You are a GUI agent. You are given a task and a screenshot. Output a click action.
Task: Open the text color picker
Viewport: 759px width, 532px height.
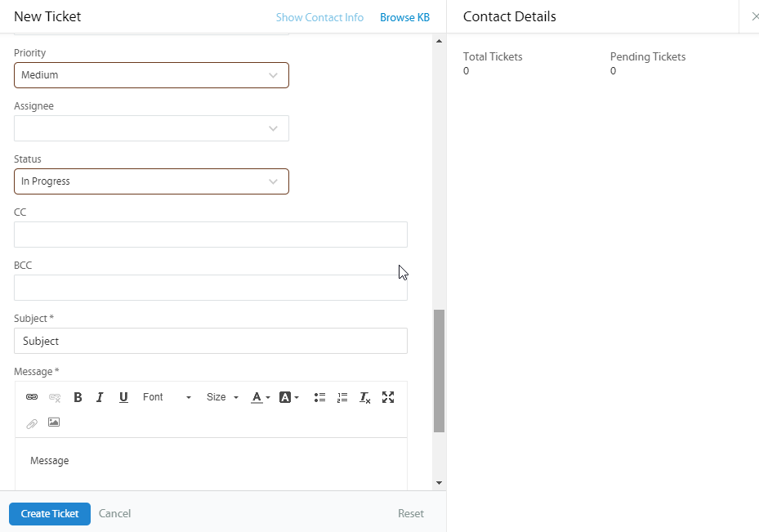click(x=261, y=397)
